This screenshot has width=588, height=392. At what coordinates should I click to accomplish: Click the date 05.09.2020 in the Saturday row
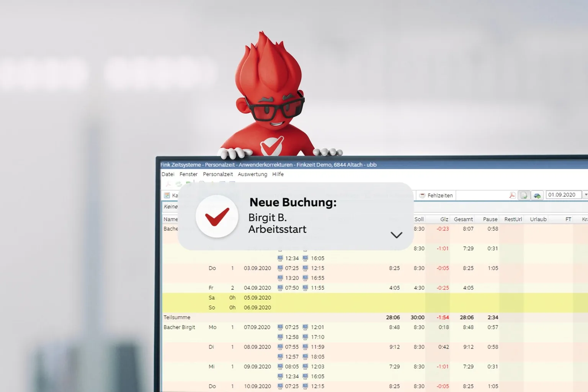tap(257, 298)
